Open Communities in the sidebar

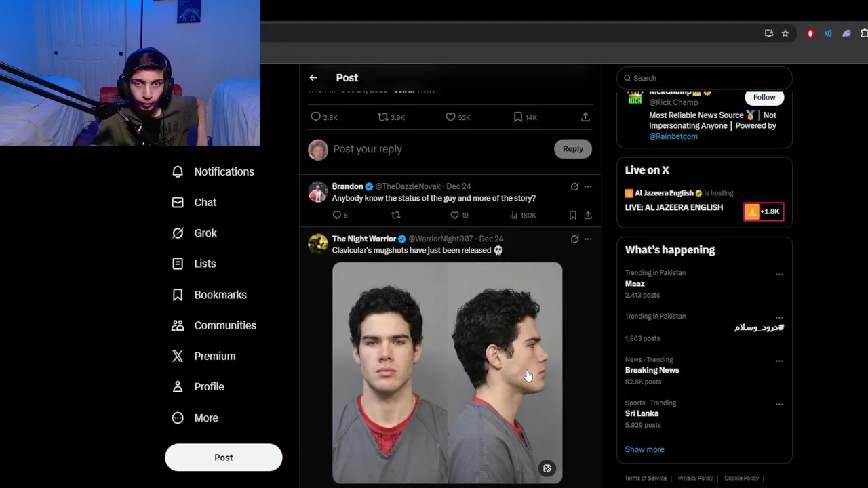(214, 325)
